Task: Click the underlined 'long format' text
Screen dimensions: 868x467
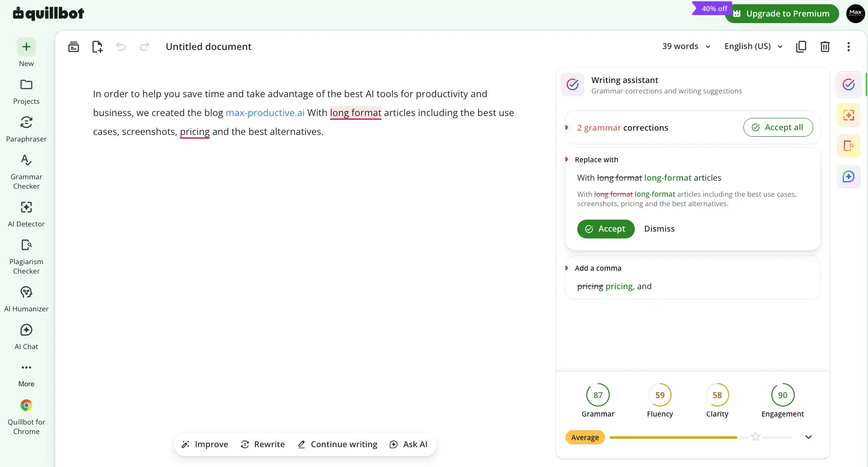Action: (355, 113)
